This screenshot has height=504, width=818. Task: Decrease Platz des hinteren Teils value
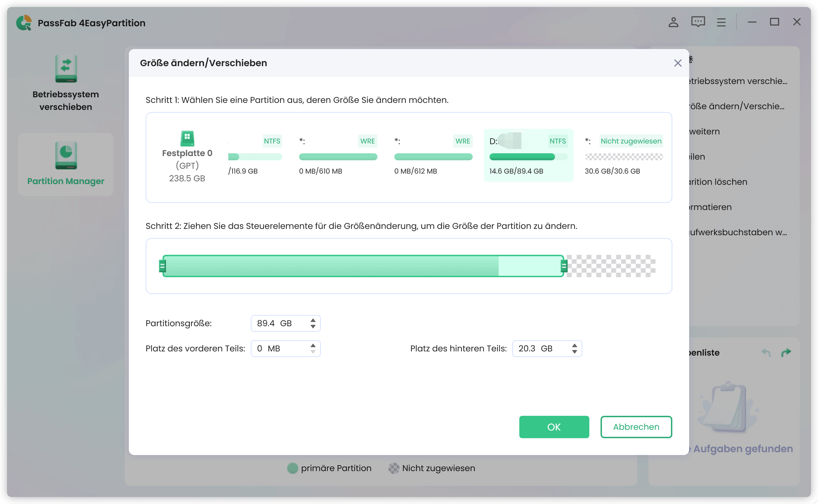pyautogui.click(x=574, y=351)
